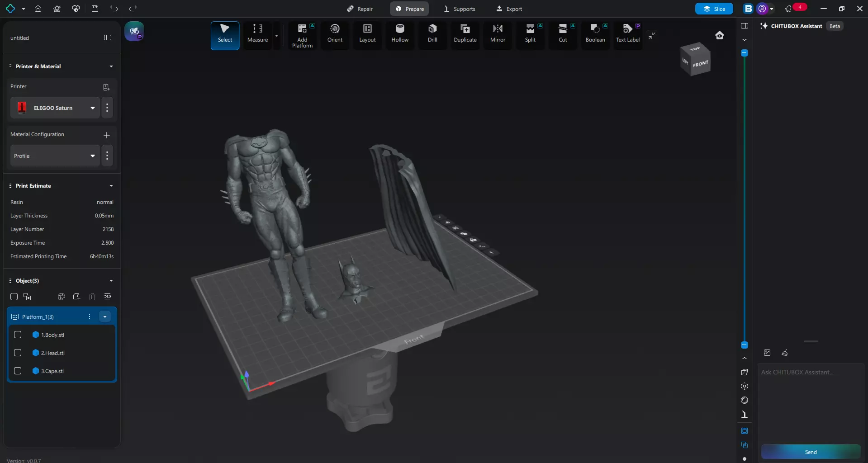Click the invert selection icon
Image resolution: width=868 pixels, height=463 pixels.
tap(27, 297)
